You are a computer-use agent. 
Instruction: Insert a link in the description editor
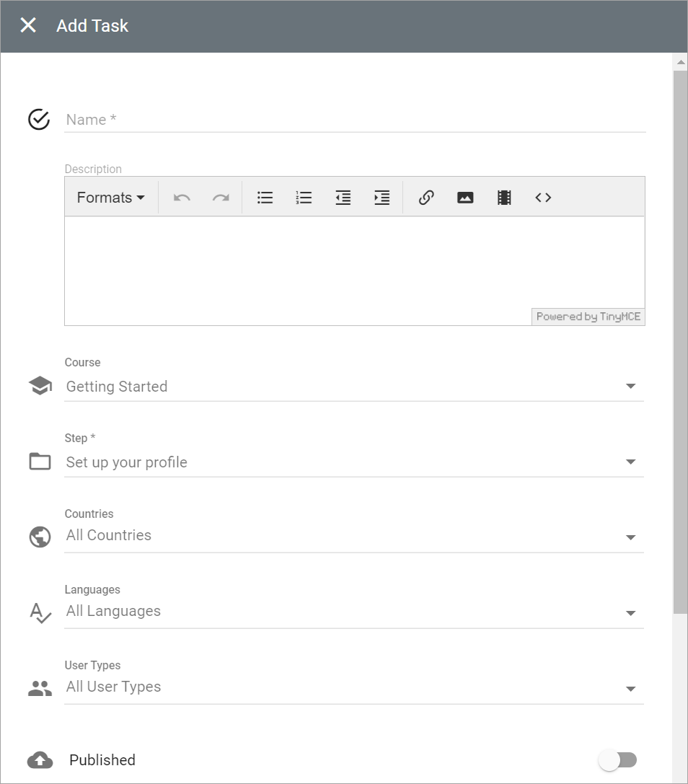click(x=425, y=197)
